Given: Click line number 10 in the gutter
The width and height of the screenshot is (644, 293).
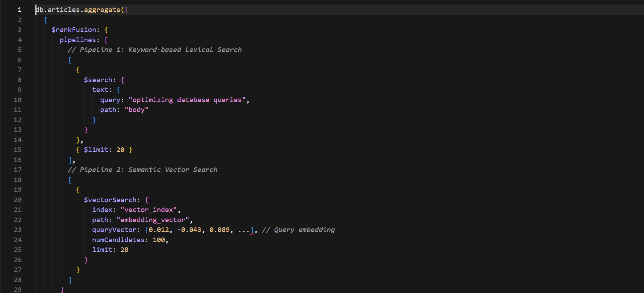Looking at the screenshot, I should [x=18, y=100].
